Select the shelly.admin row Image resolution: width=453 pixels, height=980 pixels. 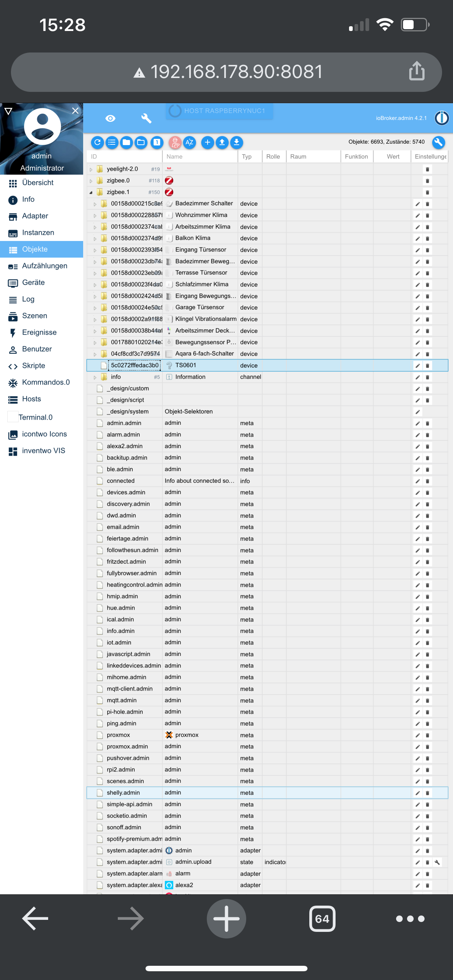(x=267, y=793)
